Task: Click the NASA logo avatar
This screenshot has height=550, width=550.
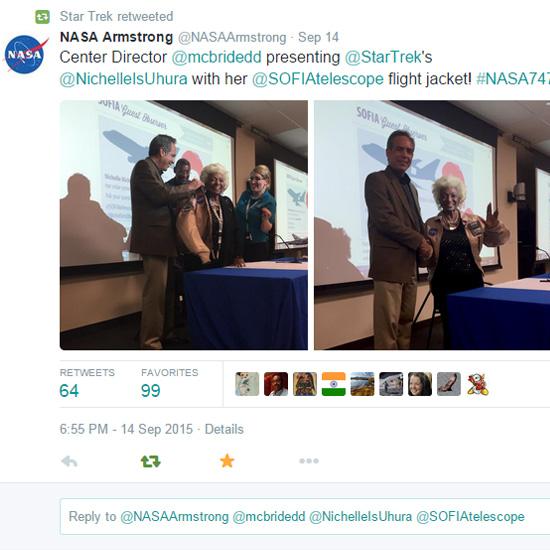Action: point(25,54)
